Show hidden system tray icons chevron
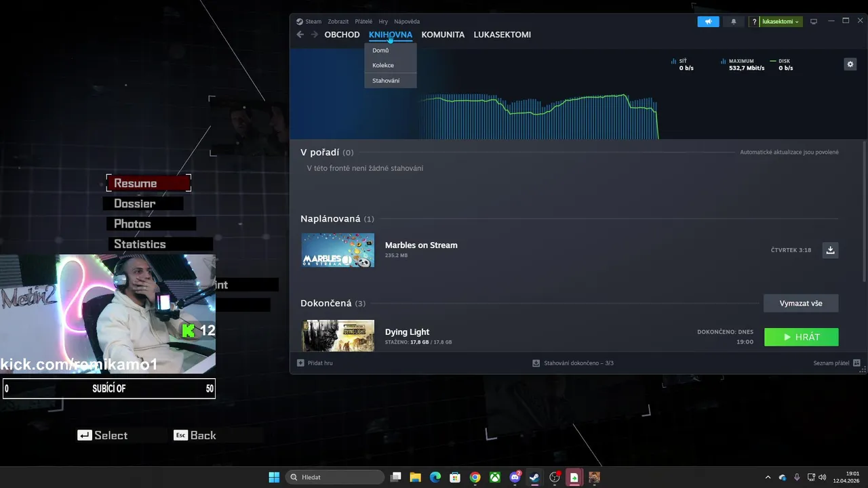Screen dimensions: 868x488 pyautogui.click(x=768, y=477)
